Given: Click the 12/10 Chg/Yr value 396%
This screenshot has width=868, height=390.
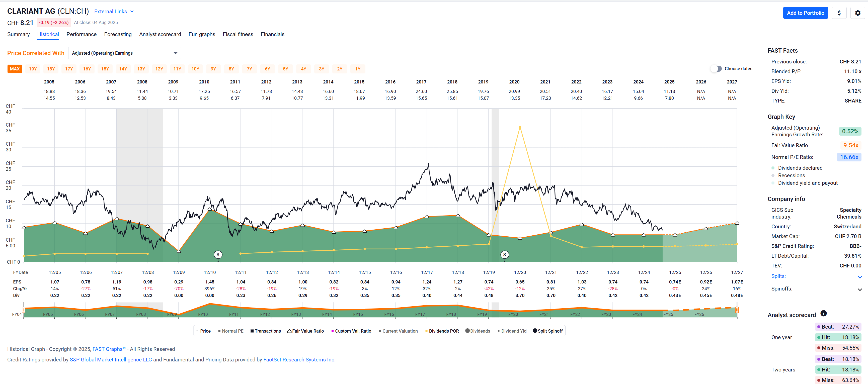Looking at the screenshot, I should (x=210, y=289).
